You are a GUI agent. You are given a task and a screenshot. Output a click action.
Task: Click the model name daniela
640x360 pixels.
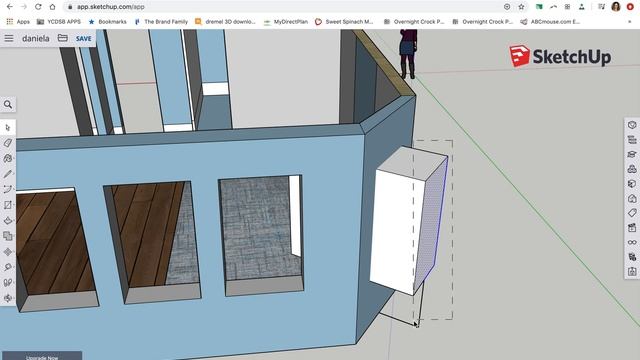(36, 38)
